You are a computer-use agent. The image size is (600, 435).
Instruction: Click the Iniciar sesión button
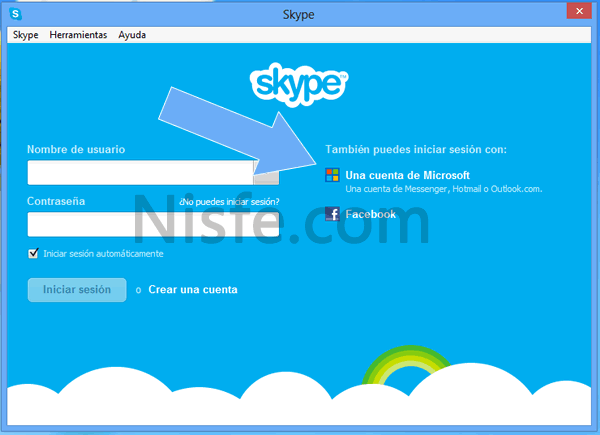(x=77, y=290)
